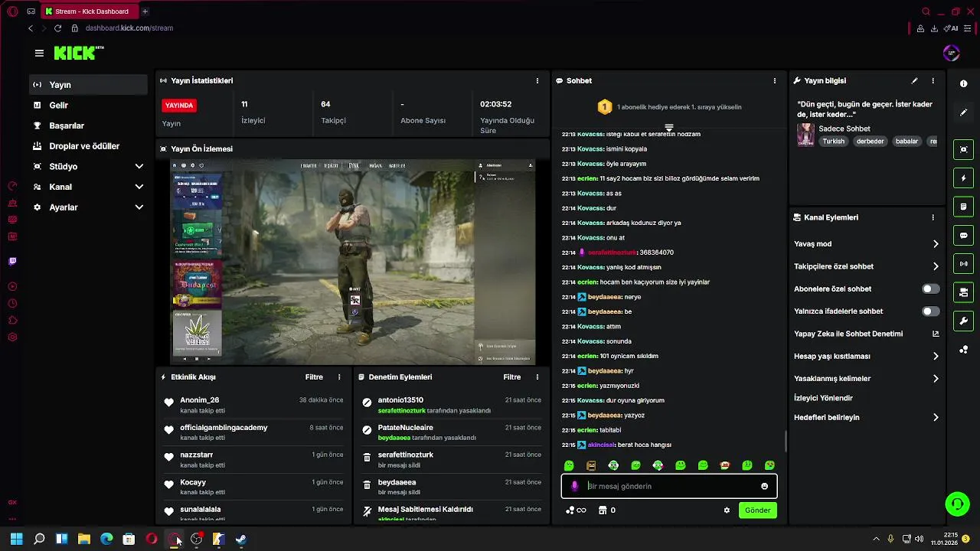
Task: Open Yavaş mod settings arrow
Action: (936, 244)
